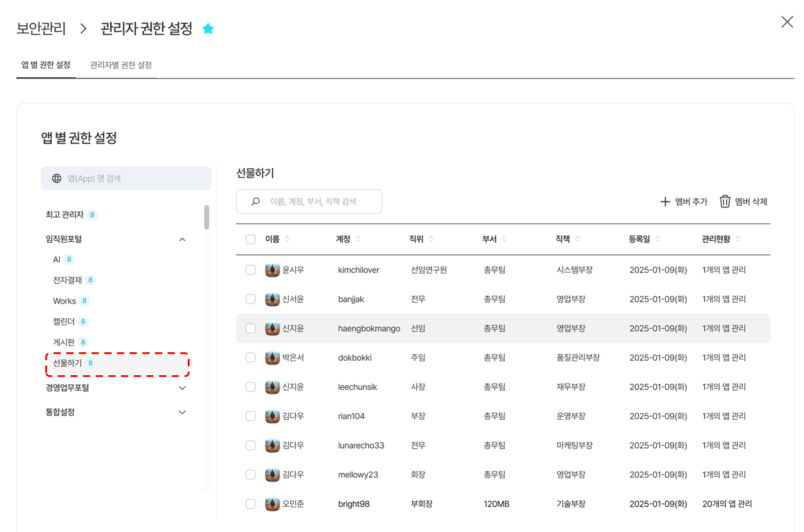Viewport: 804px width, 532px height.
Task: Open the 앱 별 권한 설정 tab
Action: point(46,65)
